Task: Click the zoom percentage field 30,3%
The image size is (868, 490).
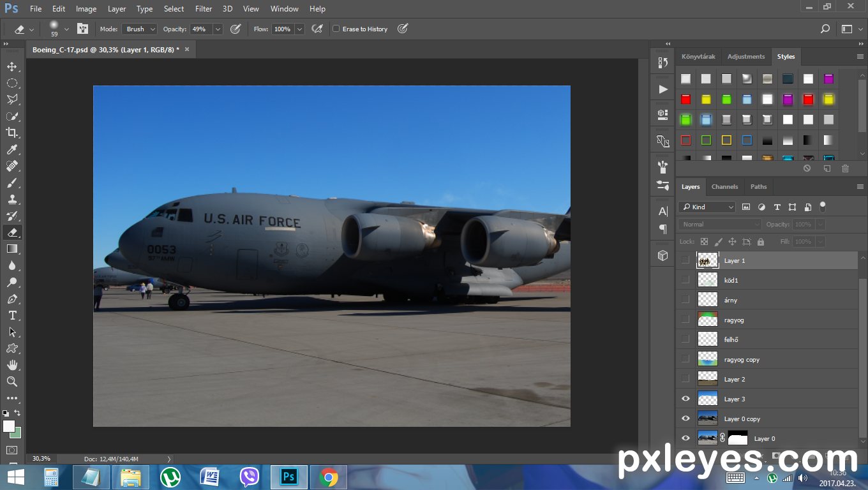Action: pyautogui.click(x=41, y=459)
